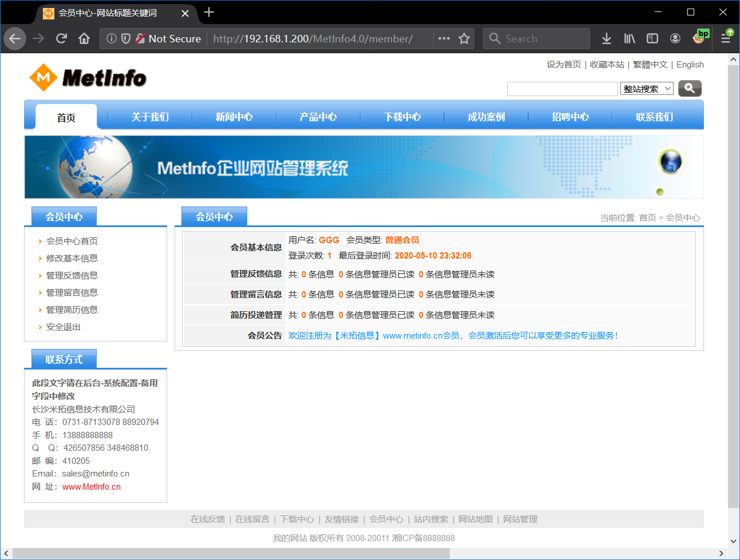Viewport: 740px width, 560px height.
Task: Open the 关于我们 navigation item
Action: pos(150,117)
